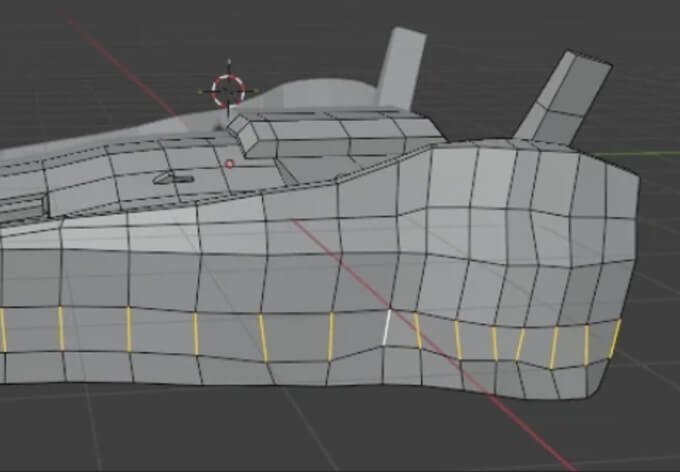Click the small red origin circle on deck

coord(229,164)
